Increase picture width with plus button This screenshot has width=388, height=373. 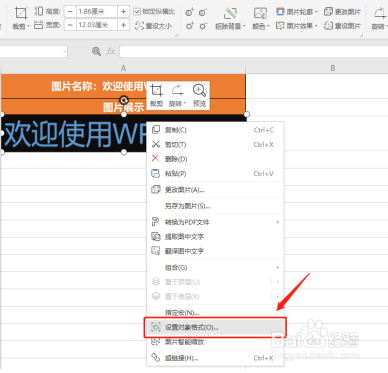tap(123, 25)
